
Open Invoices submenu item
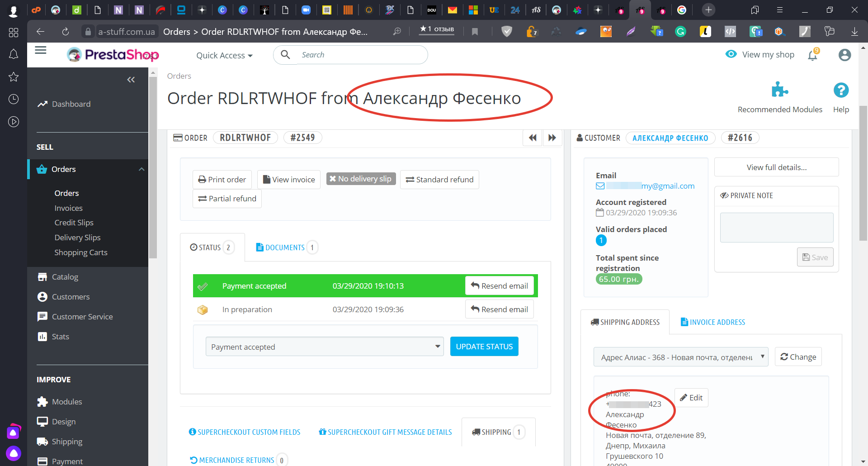tap(69, 208)
